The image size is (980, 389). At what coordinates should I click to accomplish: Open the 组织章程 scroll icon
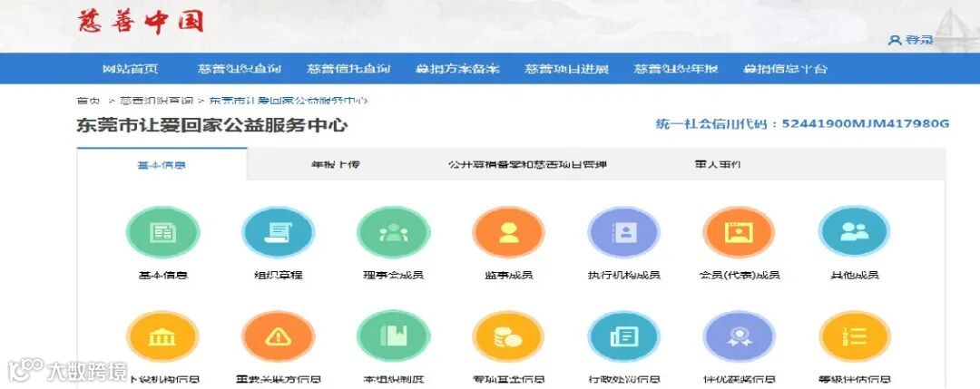coord(279,232)
